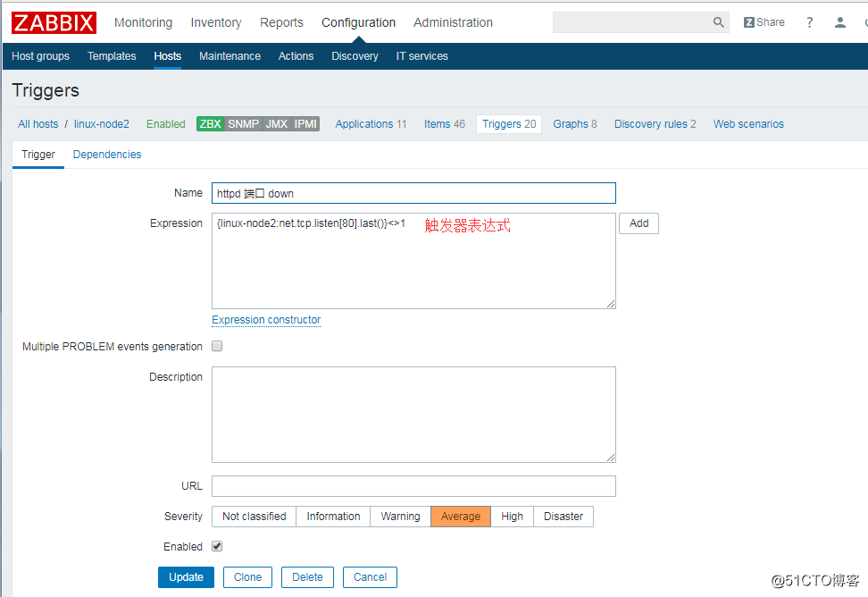
Task: Open Items 46 link
Action: point(445,124)
